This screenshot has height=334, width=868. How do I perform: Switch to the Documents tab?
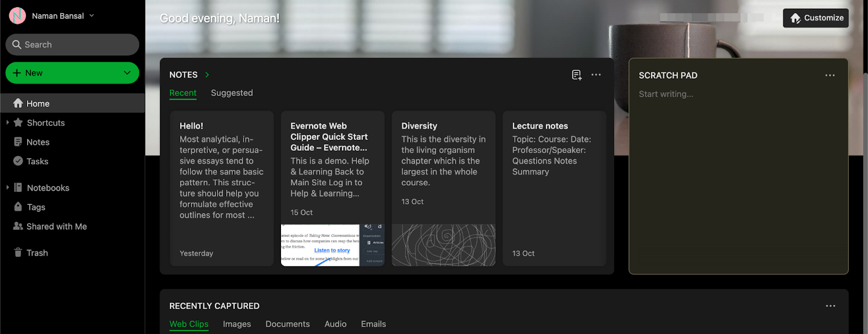coord(288,324)
